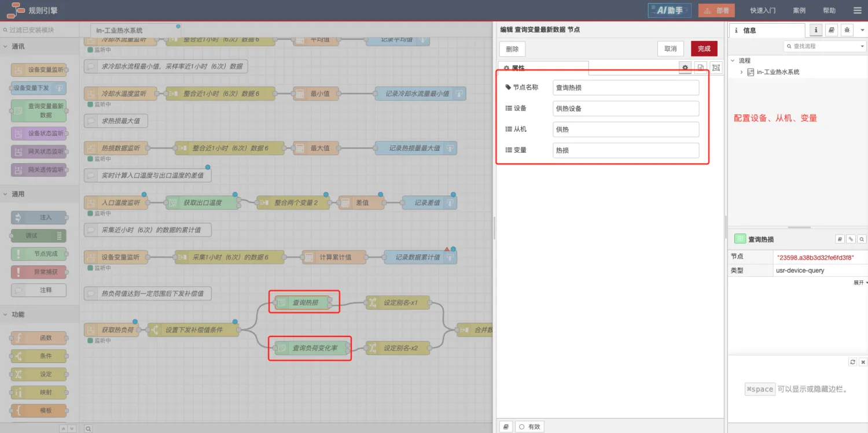
Task: Select the 查询变量最新数据 palette node
Action: click(39, 110)
